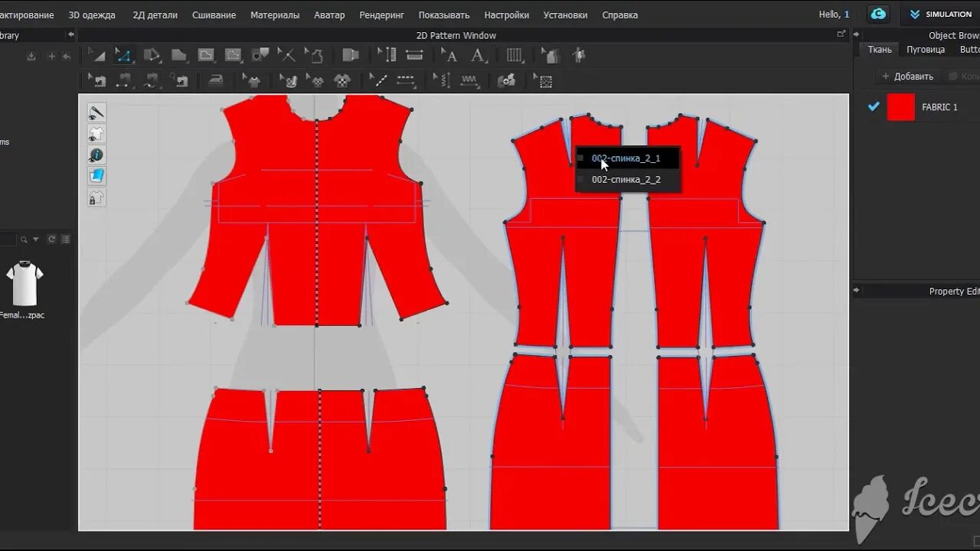
Task: Open the Установки menu
Action: tap(565, 15)
